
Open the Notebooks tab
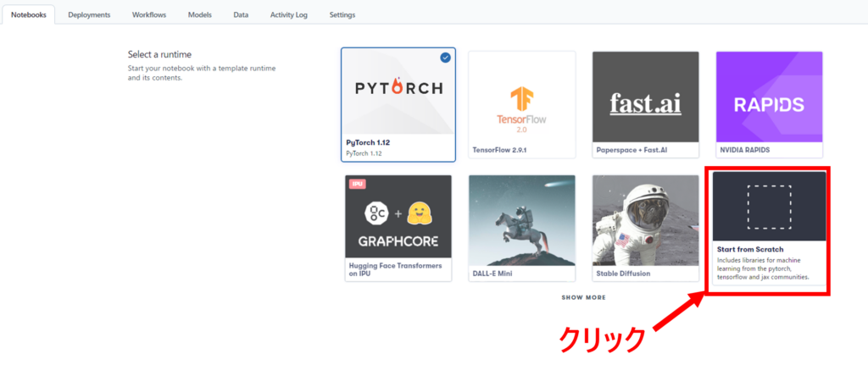click(28, 14)
